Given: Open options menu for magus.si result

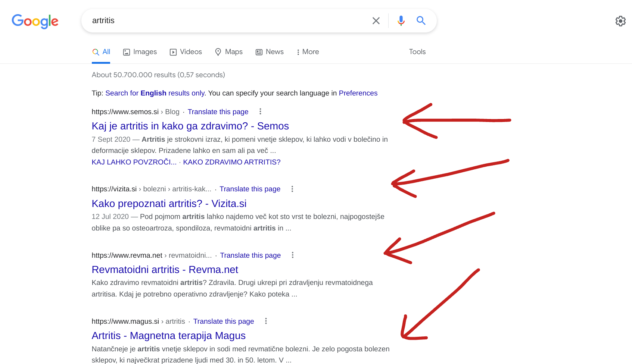Looking at the screenshot, I should (x=266, y=321).
